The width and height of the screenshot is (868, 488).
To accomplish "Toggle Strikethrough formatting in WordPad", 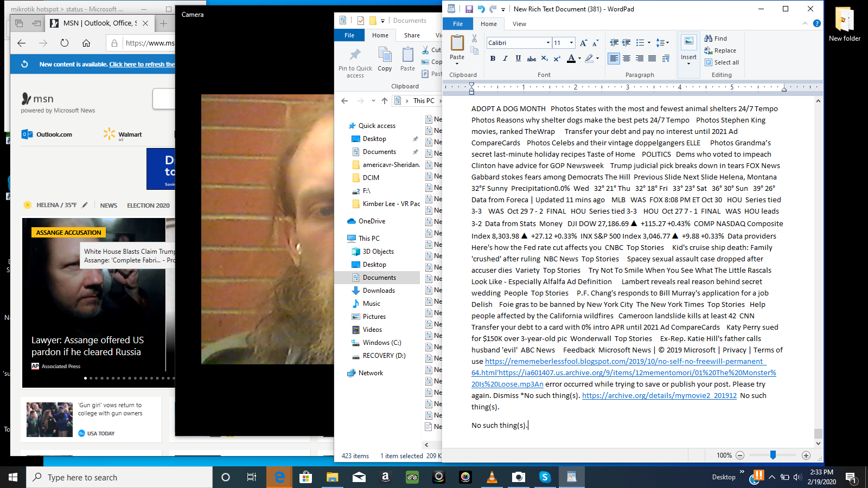I will point(532,59).
